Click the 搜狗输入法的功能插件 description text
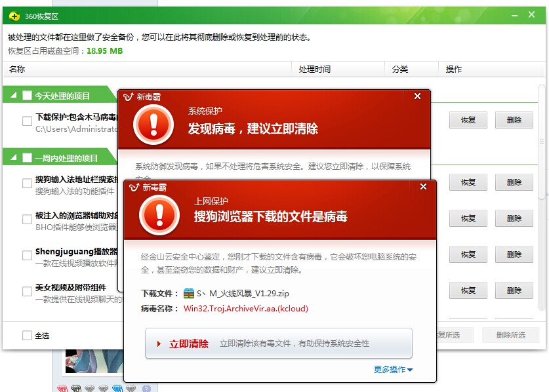 pyautogui.click(x=75, y=191)
